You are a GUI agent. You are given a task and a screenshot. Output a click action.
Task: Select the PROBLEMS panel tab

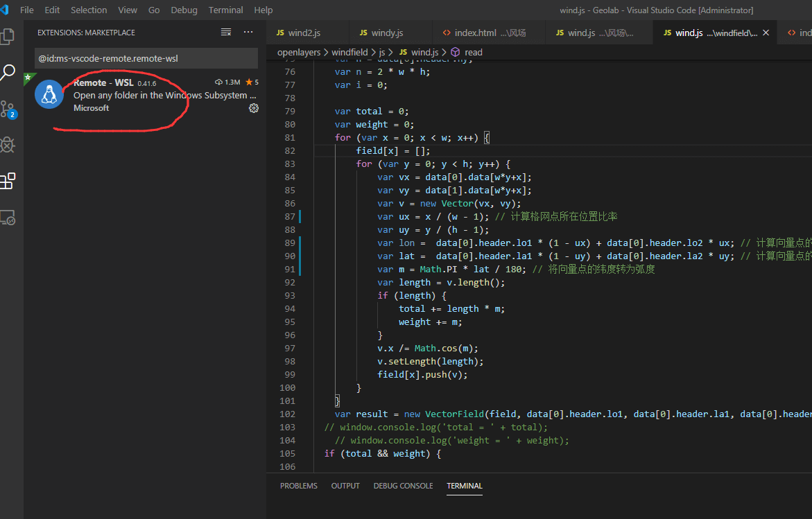pyautogui.click(x=298, y=486)
